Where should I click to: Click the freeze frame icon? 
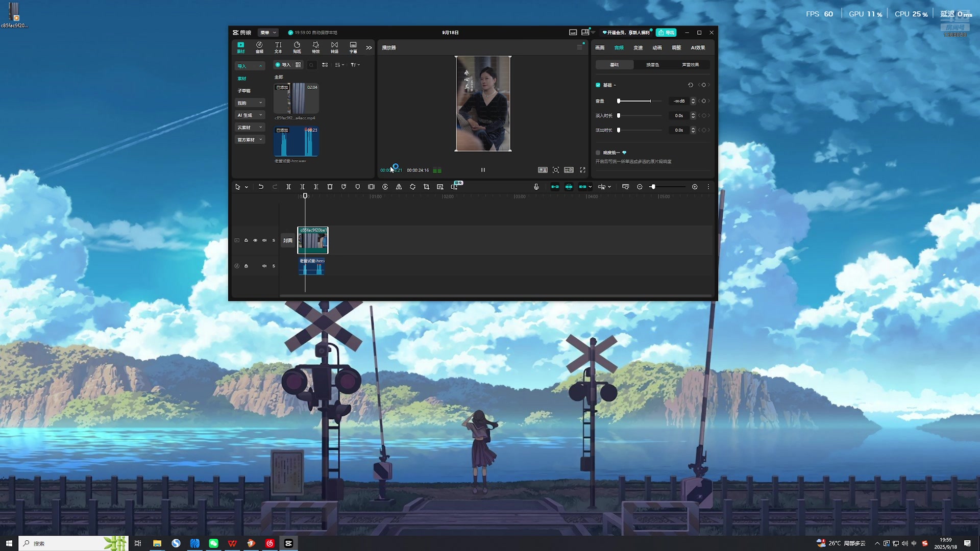coord(371,187)
